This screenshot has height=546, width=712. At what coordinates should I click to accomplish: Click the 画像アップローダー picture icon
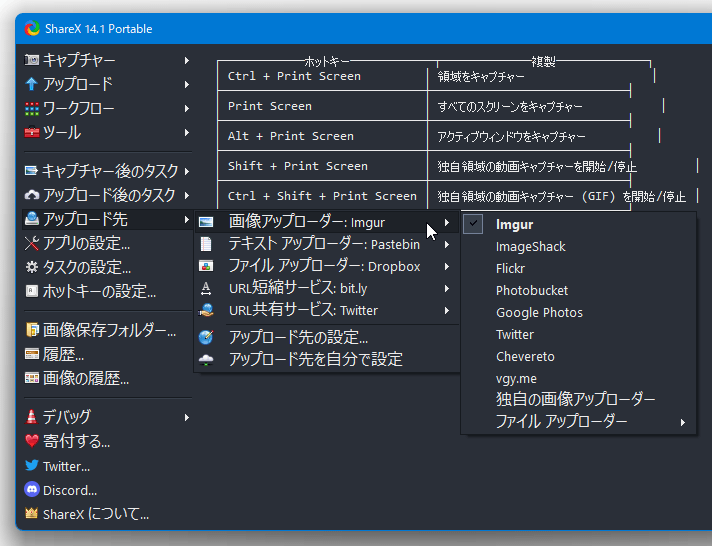(x=206, y=222)
